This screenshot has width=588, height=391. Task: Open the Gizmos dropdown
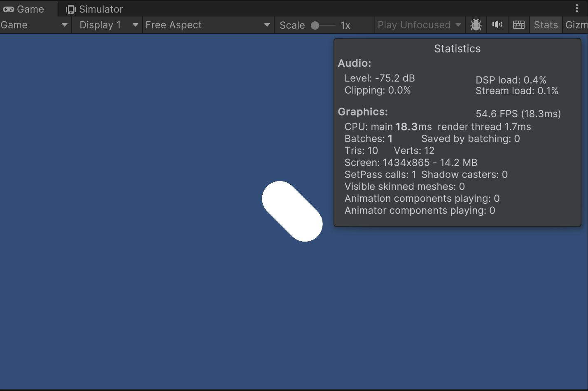point(576,25)
